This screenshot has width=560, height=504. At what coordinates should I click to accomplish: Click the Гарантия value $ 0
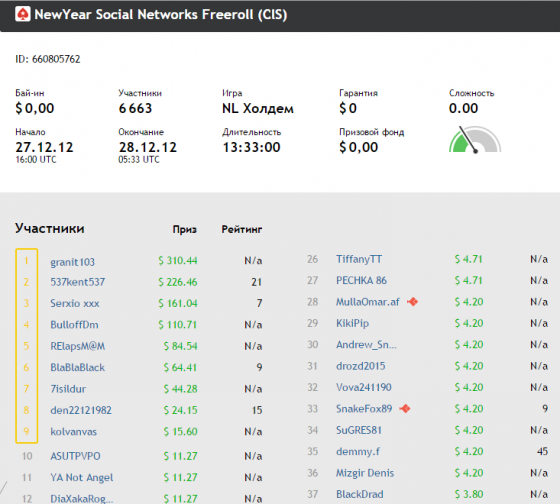[348, 108]
